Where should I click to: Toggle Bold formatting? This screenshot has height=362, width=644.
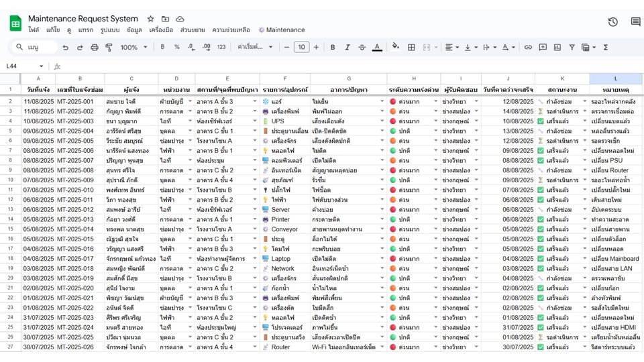333,47
